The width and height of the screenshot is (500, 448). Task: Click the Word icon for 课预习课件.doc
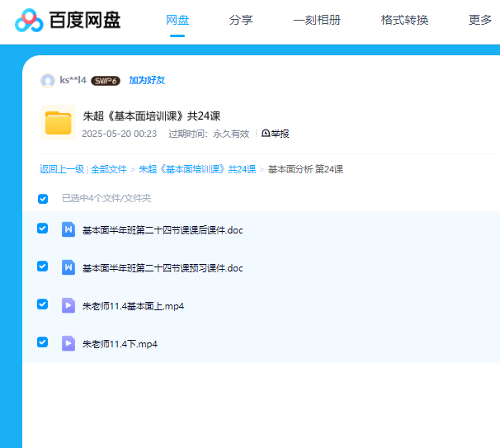(x=68, y=267)
